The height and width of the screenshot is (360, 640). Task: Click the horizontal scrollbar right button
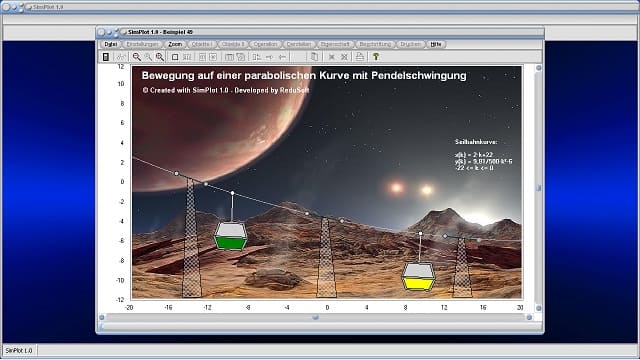tap(529, 317)
